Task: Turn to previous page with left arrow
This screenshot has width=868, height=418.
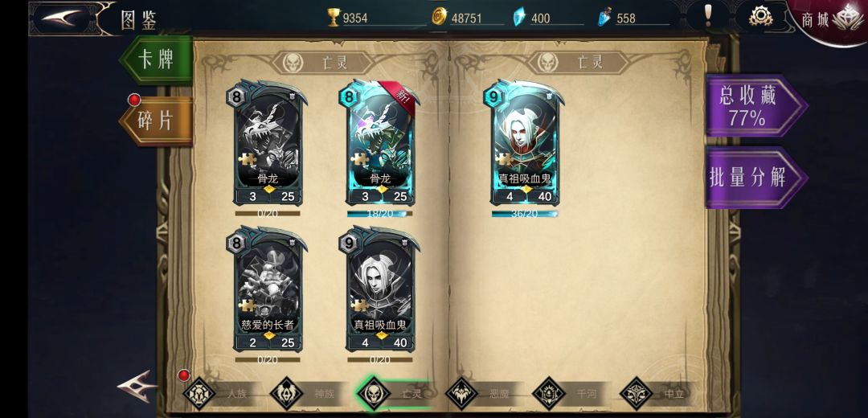Action: pos(137,386)
